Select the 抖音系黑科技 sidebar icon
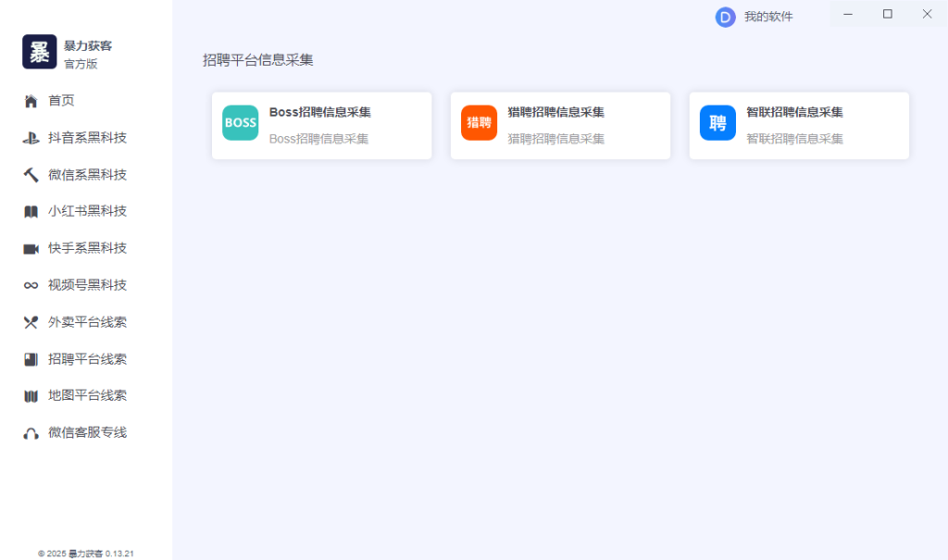This screenshot has height=560, width=948. [31, 137]
